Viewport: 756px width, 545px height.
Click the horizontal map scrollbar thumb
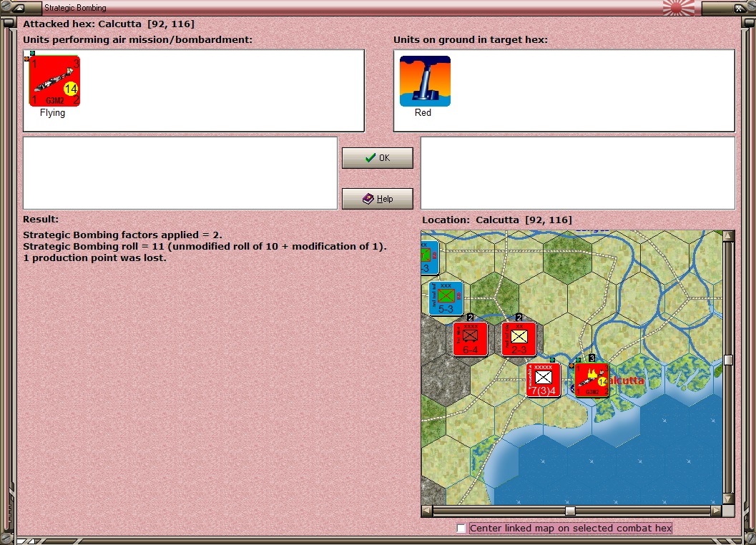570,511
